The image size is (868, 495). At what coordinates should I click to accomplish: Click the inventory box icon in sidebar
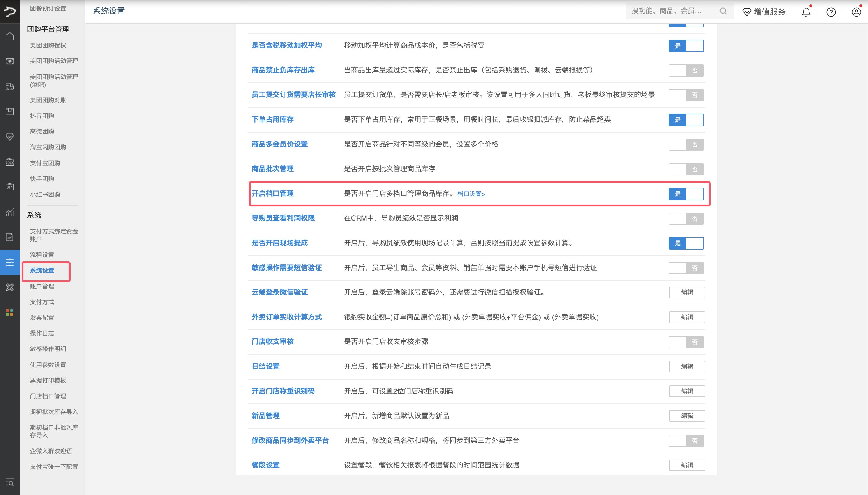(9, 111)
